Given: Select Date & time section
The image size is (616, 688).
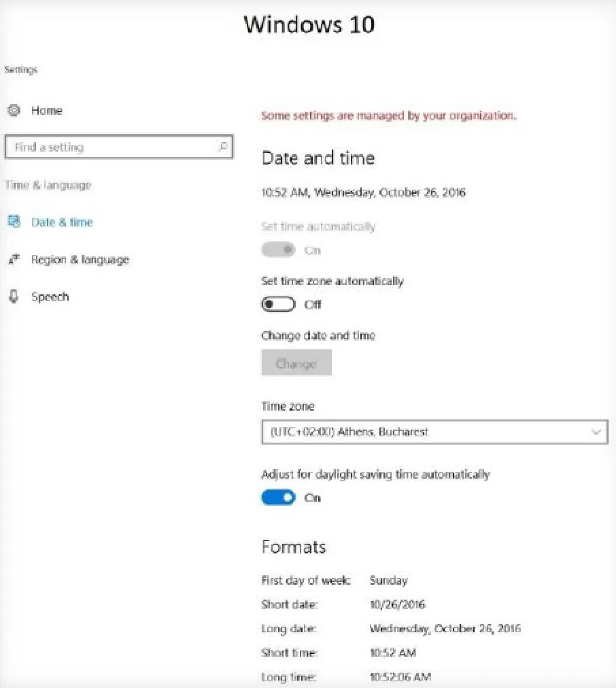Looking at the screenshot, I should (62, 222).
